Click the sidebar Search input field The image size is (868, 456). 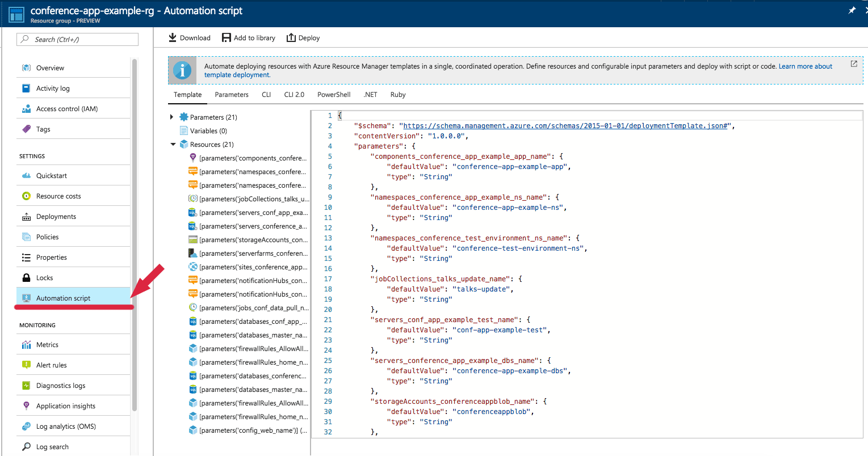tap(78, 40)
